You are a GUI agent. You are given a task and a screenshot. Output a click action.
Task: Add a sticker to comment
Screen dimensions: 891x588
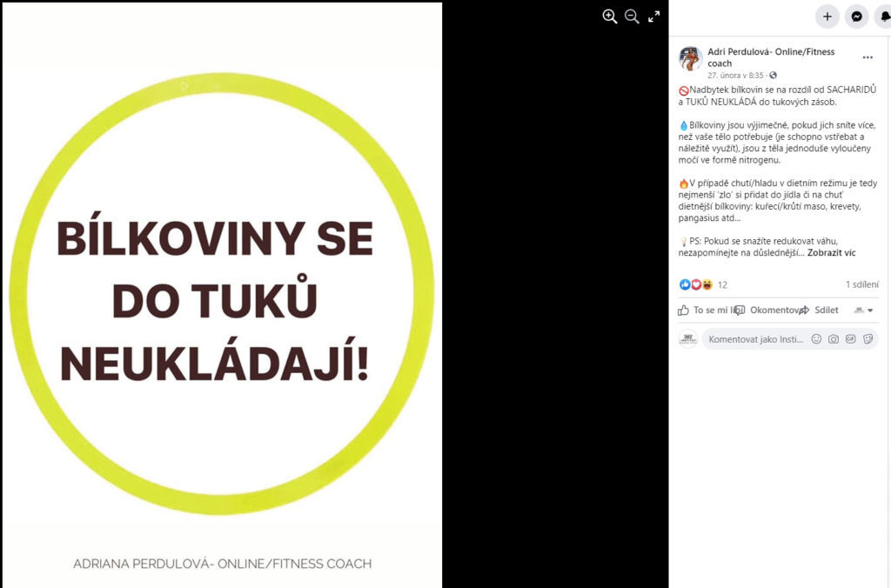(868, 339)
